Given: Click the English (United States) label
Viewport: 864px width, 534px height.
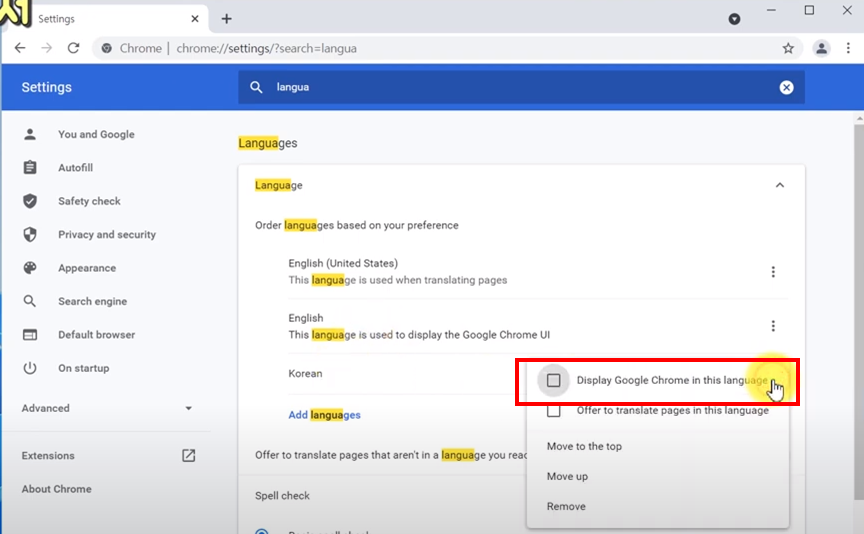Looking at the screenshot, I should tap(343, 263).
